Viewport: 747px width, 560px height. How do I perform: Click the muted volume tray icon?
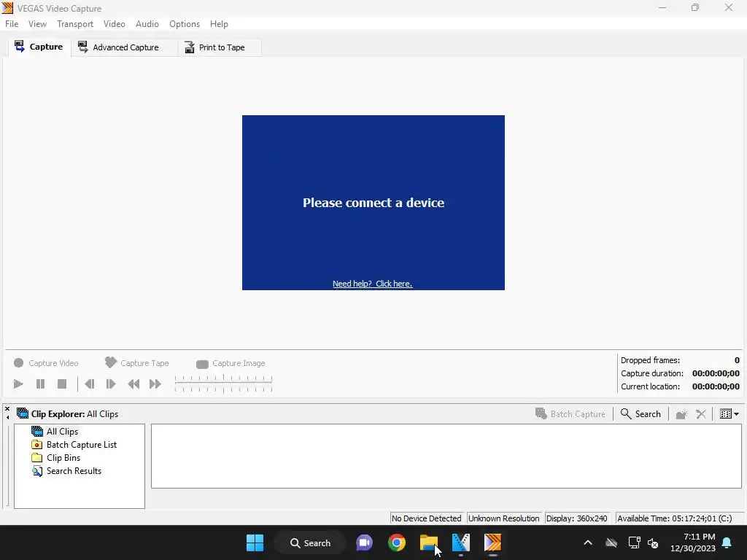click(653, 542)
